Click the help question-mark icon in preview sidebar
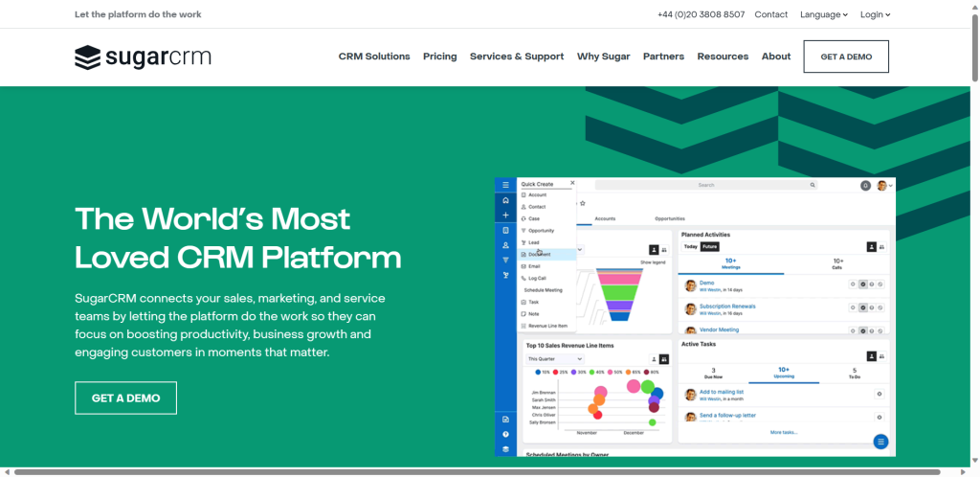The width and height of the screenshot is (980, 477). pos(505,434)
